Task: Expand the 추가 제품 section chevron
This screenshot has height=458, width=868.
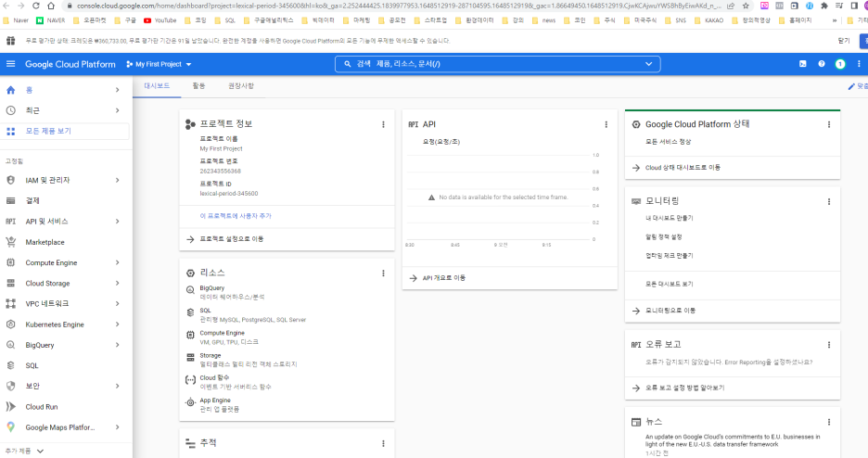Action: click(x=40, y=451)
